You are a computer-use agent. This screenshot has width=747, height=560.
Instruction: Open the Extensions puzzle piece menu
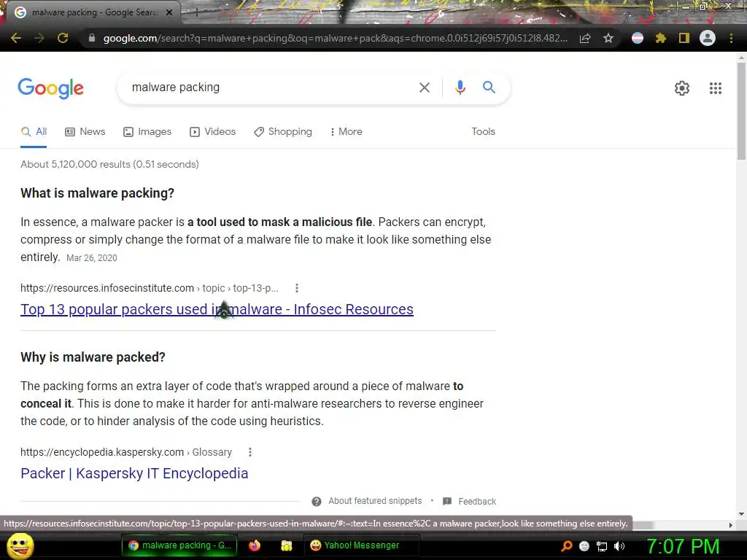tap(661, 38)
